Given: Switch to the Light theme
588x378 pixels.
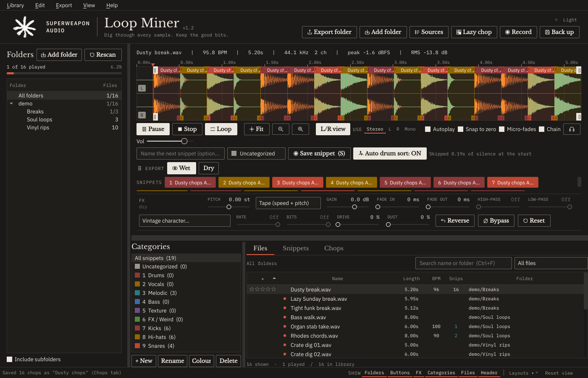Looking at the screenshot, I should pyautogui.click(x=566, y=20).
